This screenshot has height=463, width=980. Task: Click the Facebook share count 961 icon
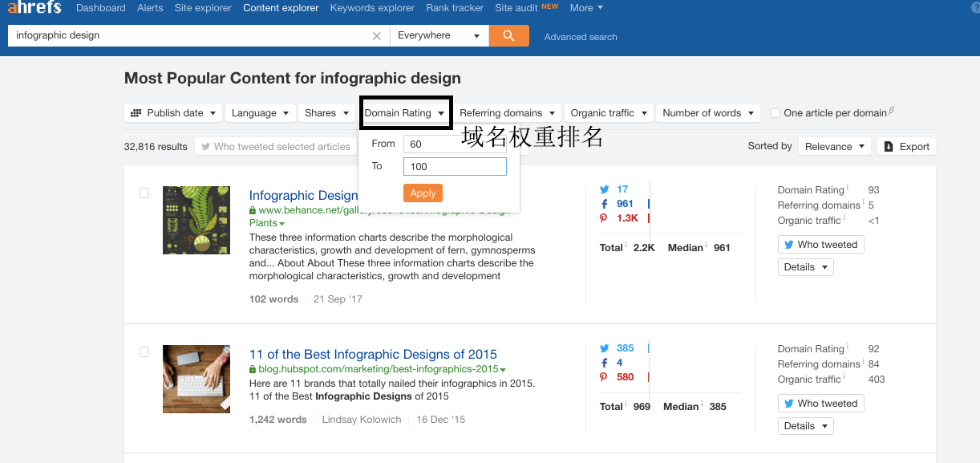(x=605, y=204)
